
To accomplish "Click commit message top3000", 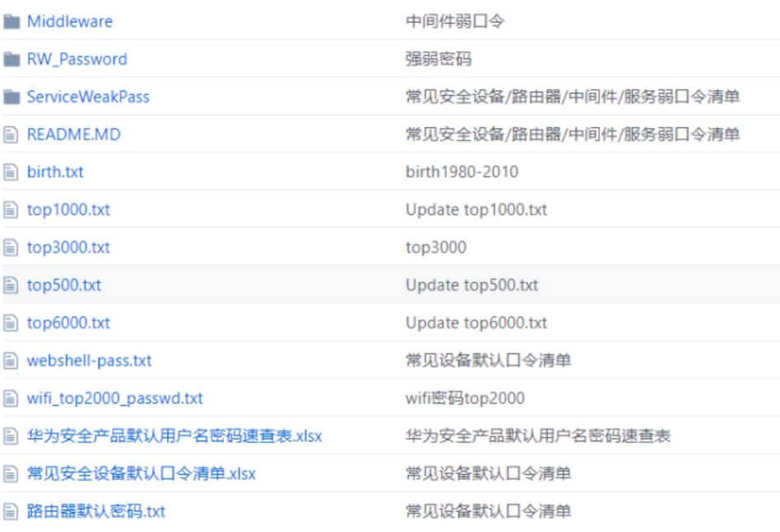I will (436, 247).
